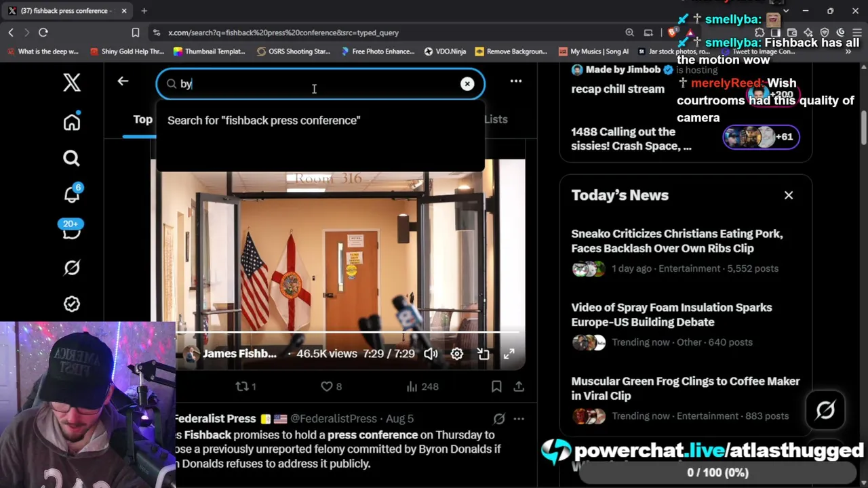868x488 pixels.
Task: Open 'Sneako Criticizes Christians Eating Pork' story
Action: pos(677,241)
